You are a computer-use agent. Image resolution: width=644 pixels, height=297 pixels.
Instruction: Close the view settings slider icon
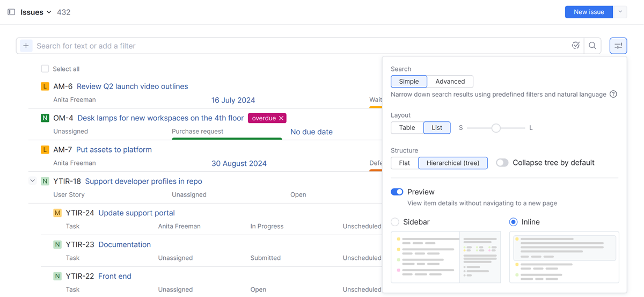point(618,46)
